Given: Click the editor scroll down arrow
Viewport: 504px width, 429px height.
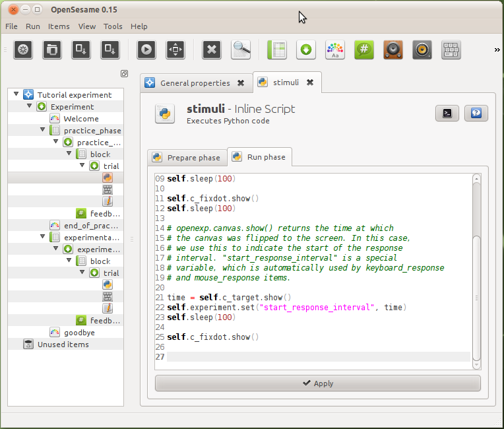Looking at the screenshot, I should click(477, 365).
